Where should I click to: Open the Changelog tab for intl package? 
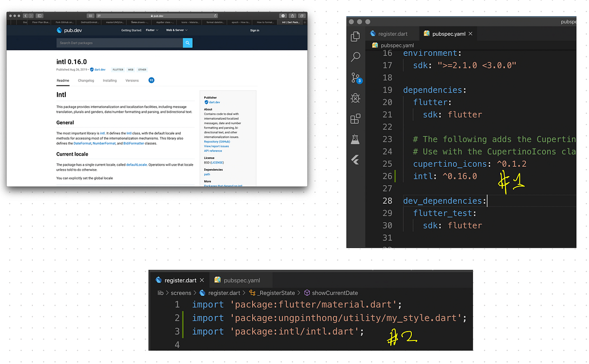86,80
